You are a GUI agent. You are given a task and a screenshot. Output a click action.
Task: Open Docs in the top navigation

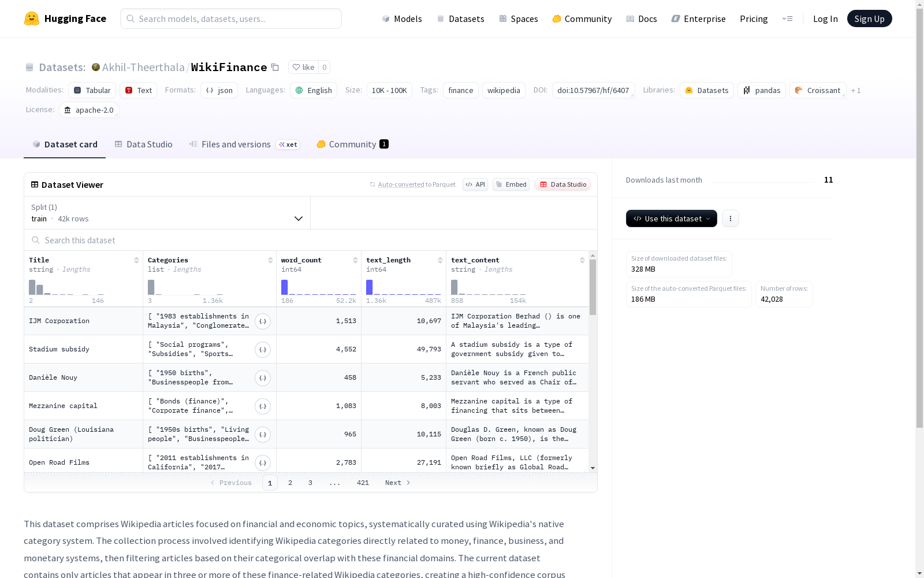pos(642,18)
